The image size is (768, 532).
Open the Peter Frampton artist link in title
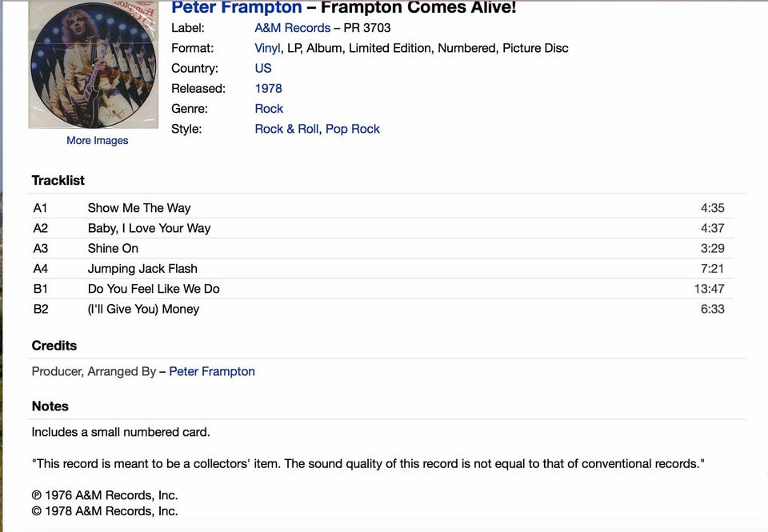237,7
